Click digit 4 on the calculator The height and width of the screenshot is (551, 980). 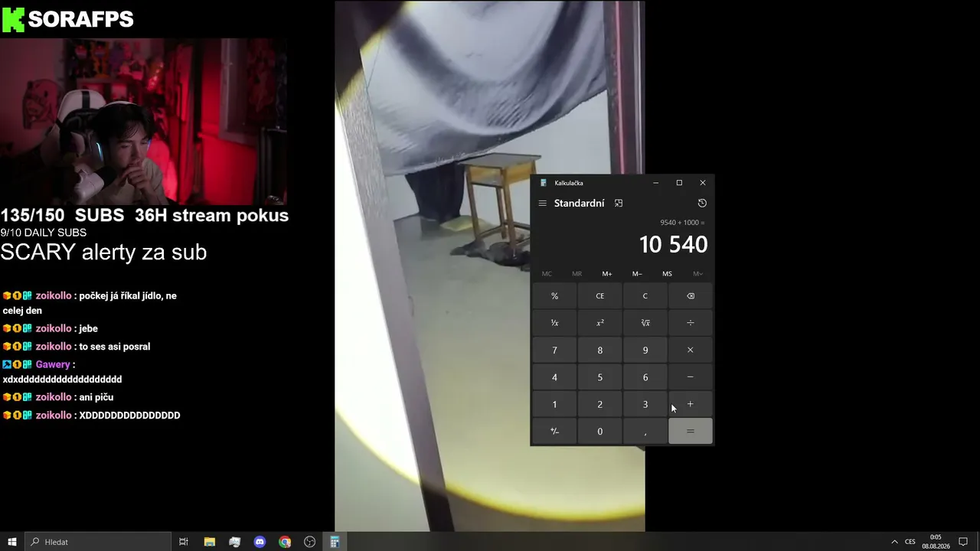(x=554, y=377)
